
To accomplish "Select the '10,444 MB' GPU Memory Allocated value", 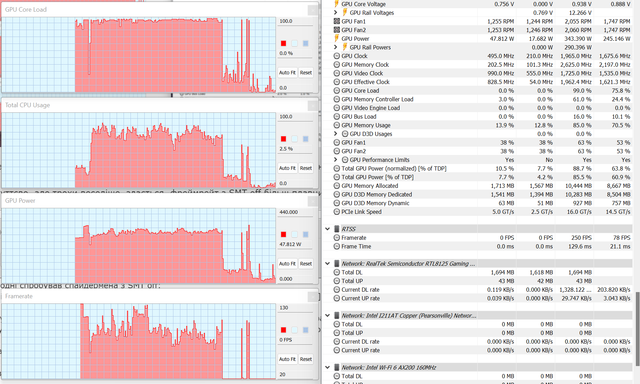I will pyautogui.click(x=578, y=186).
